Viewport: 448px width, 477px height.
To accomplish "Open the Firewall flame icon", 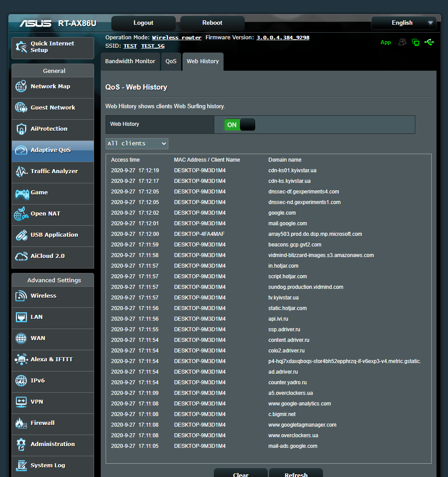I will 21,423.
